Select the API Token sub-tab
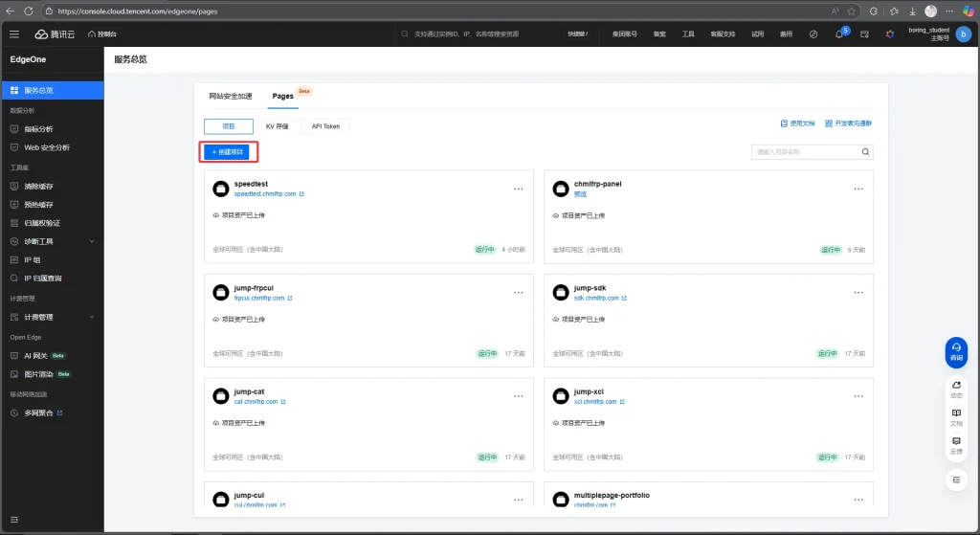This screenshot has height=535, width=980. 325,126
